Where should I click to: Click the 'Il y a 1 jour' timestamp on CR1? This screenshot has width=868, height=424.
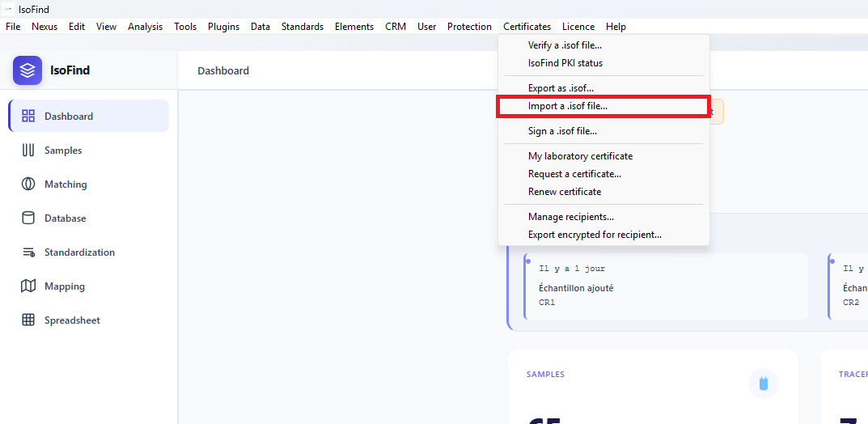(x=572, y=269)
